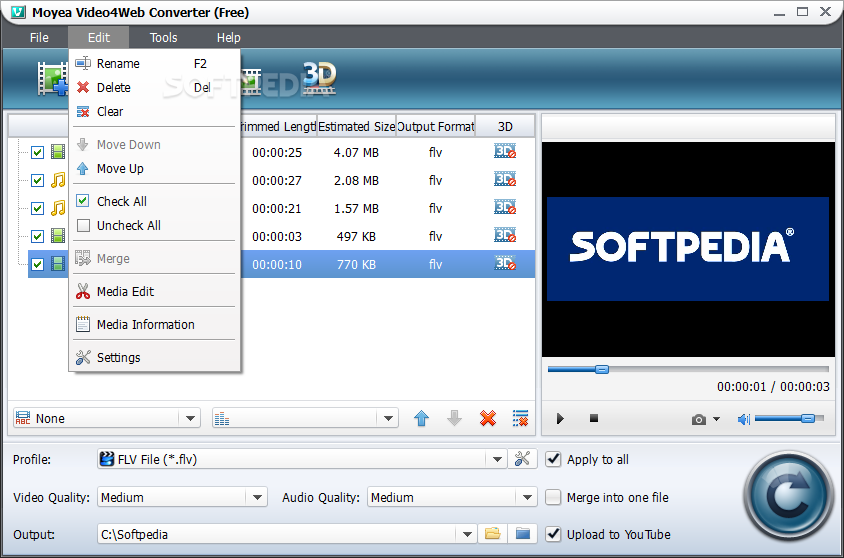844x558 pixels.
Task: Open Media Edit from menu
Action: click(x=154, y=292)
